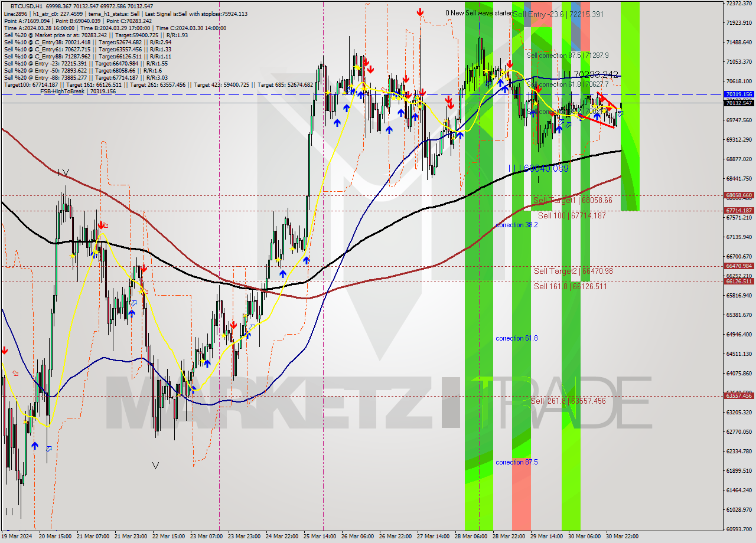Click the '28 Mar 22:00' time axis label

510,537
